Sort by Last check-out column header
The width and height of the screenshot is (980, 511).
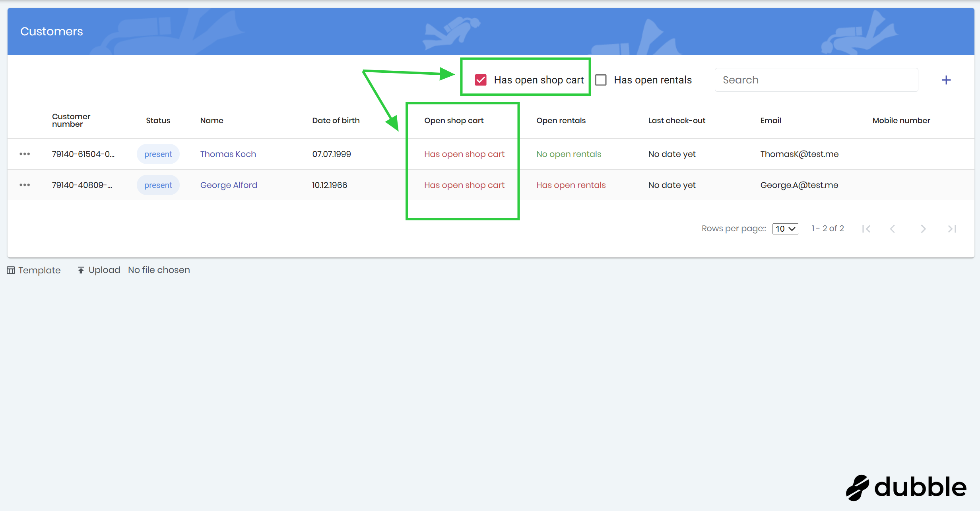tap(676, 121)
